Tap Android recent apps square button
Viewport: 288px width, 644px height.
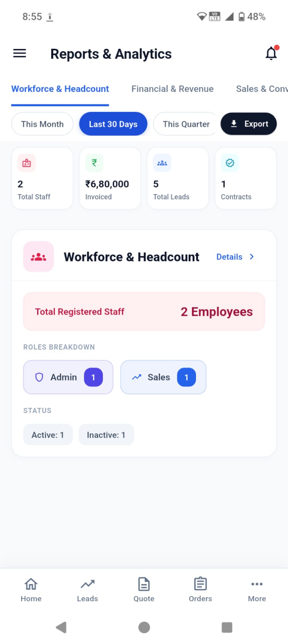click(x=227, y=627)
